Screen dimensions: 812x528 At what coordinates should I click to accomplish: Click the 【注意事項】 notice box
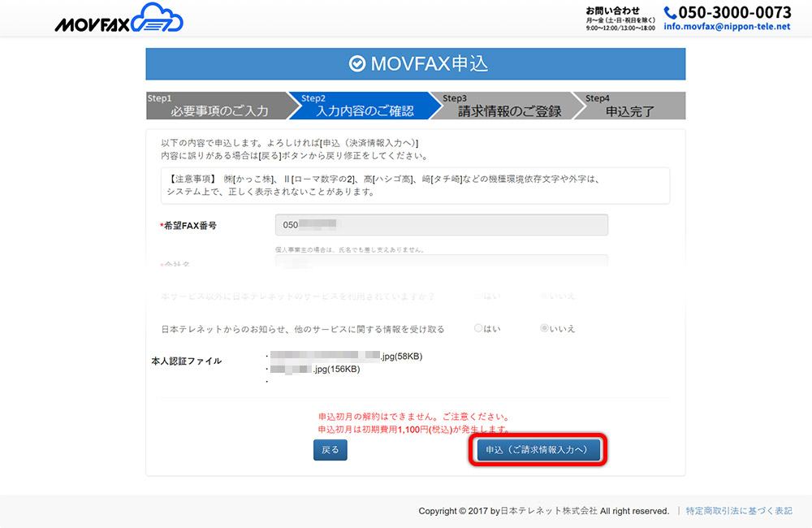point(415,186)
